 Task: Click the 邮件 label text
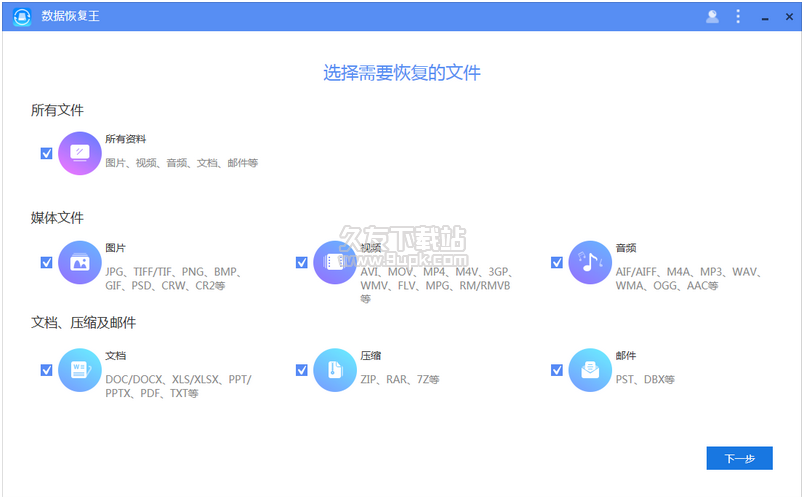(x=626, y=355)
